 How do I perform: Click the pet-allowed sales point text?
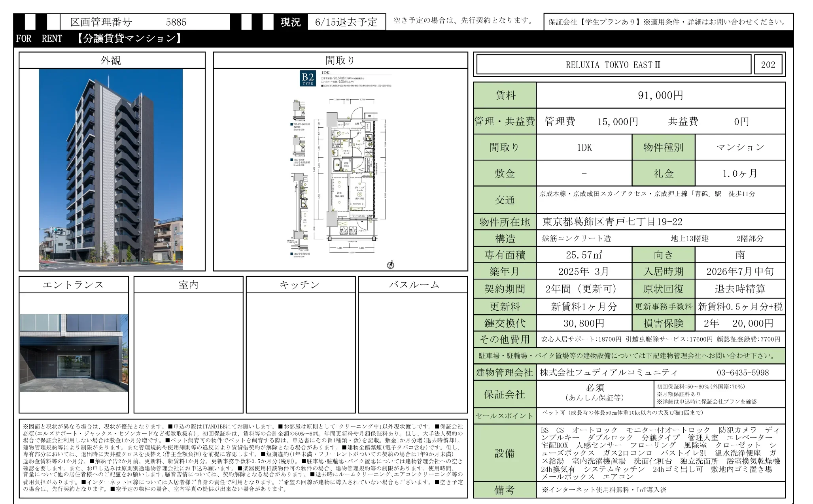pos(622,413)
